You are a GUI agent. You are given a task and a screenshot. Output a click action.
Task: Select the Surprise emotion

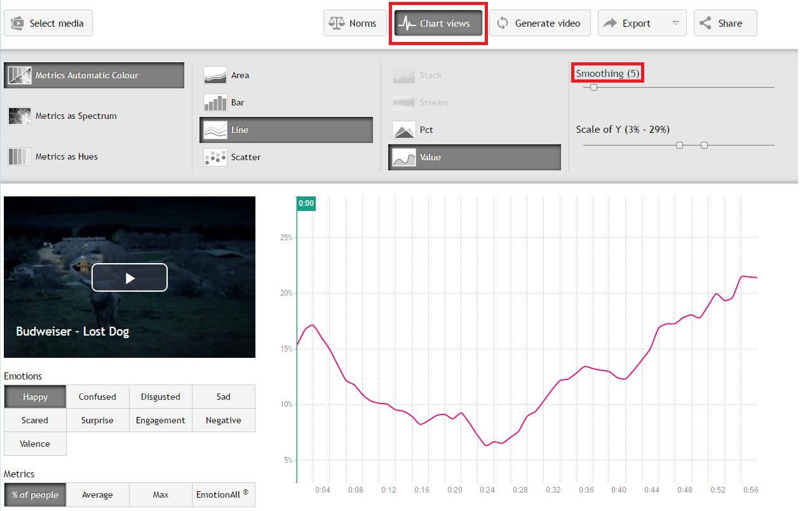[97, 420]
